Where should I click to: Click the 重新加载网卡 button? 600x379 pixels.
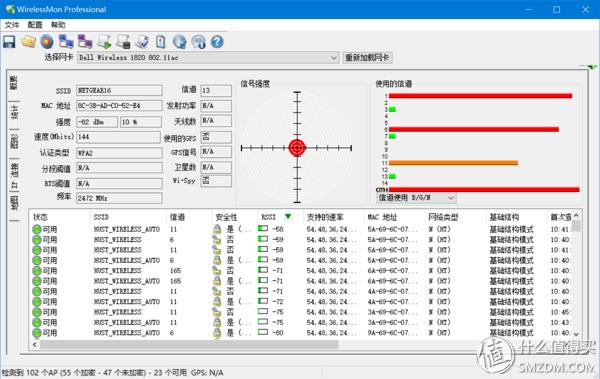367,58
